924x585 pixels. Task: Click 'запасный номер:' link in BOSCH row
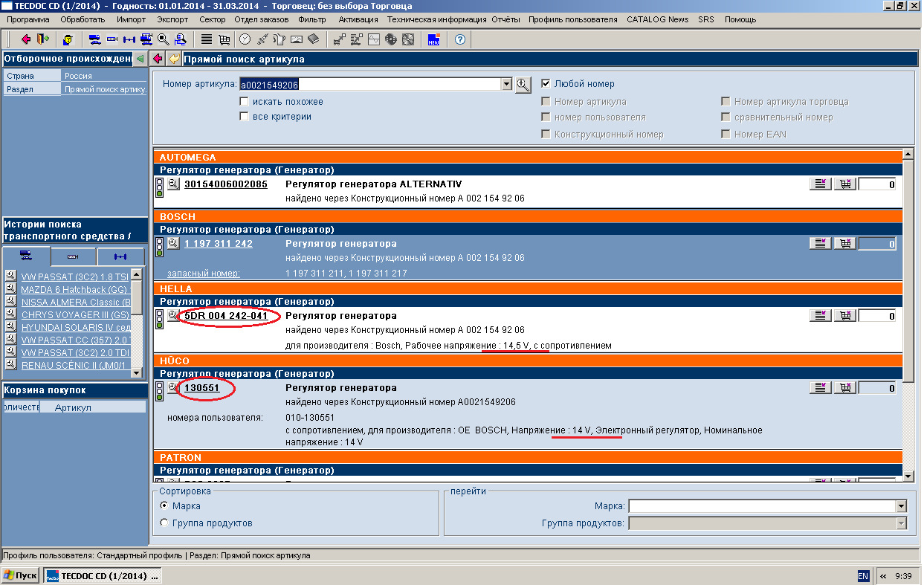[x=203, y=273]
